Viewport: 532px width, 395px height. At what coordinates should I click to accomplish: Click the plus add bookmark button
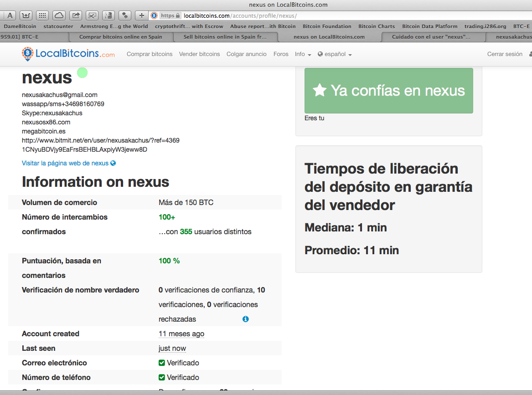[x=141, y=15]
